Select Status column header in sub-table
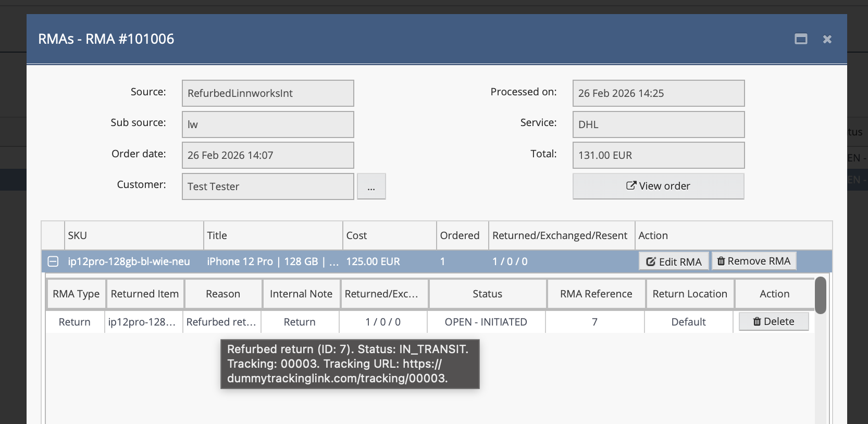This screenshot has height=424, width=868. click(488, 294)
